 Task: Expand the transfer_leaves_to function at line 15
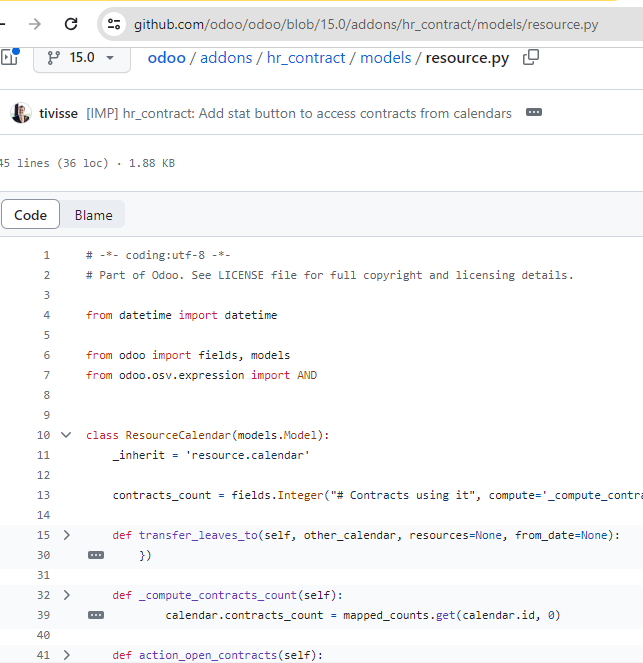66,535
